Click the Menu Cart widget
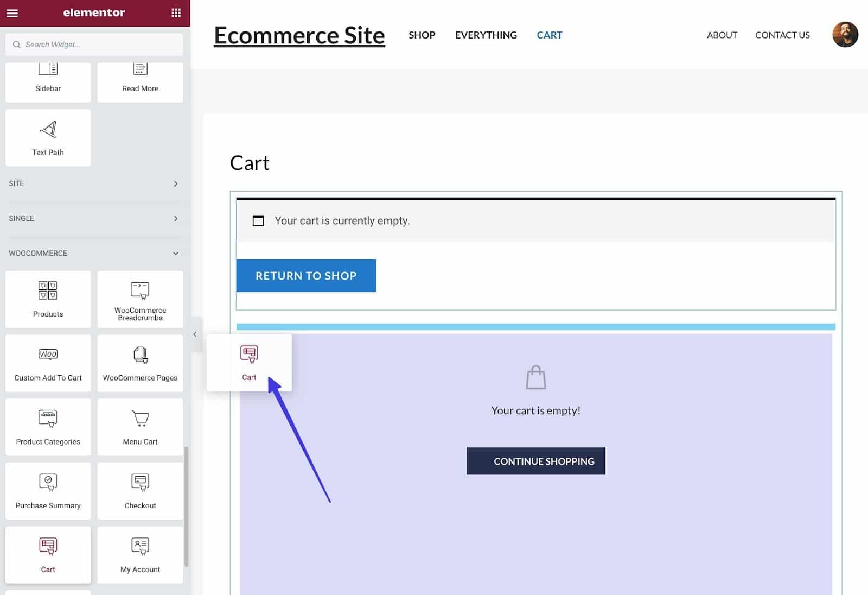868x595 pixels. (x=140, y=427)
